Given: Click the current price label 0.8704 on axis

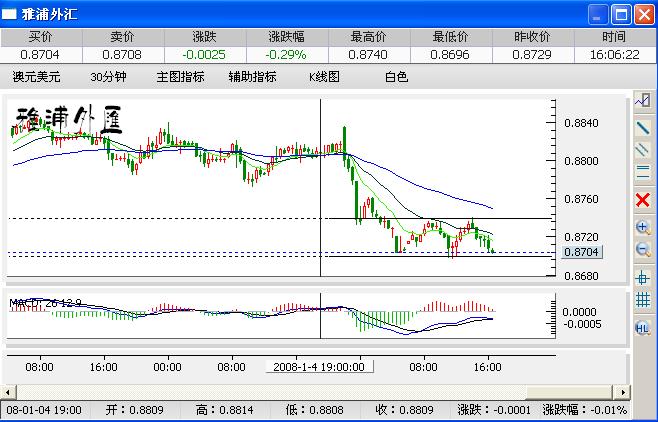Looking at the screenshot, I should tap(582, 252).
